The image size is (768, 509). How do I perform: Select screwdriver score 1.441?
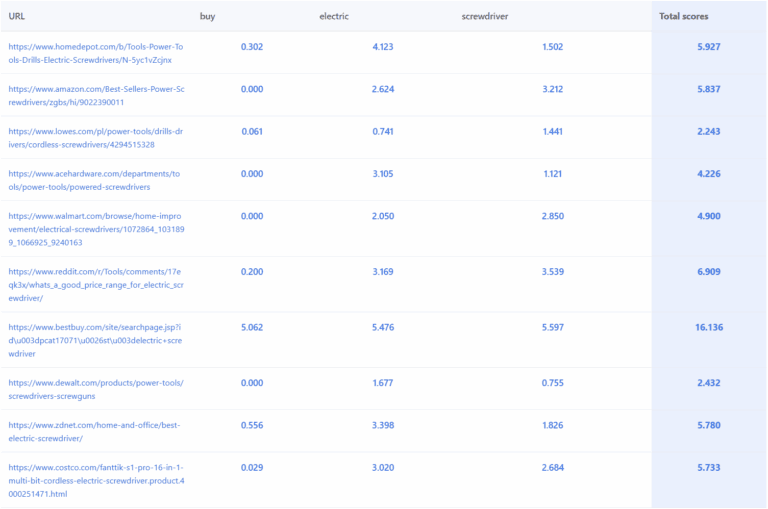(552, 131)
